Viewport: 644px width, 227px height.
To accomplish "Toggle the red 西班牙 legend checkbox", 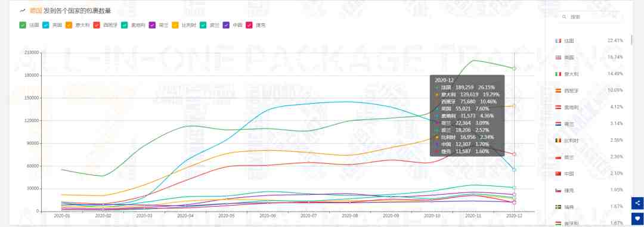I will [x=97, y=25].
